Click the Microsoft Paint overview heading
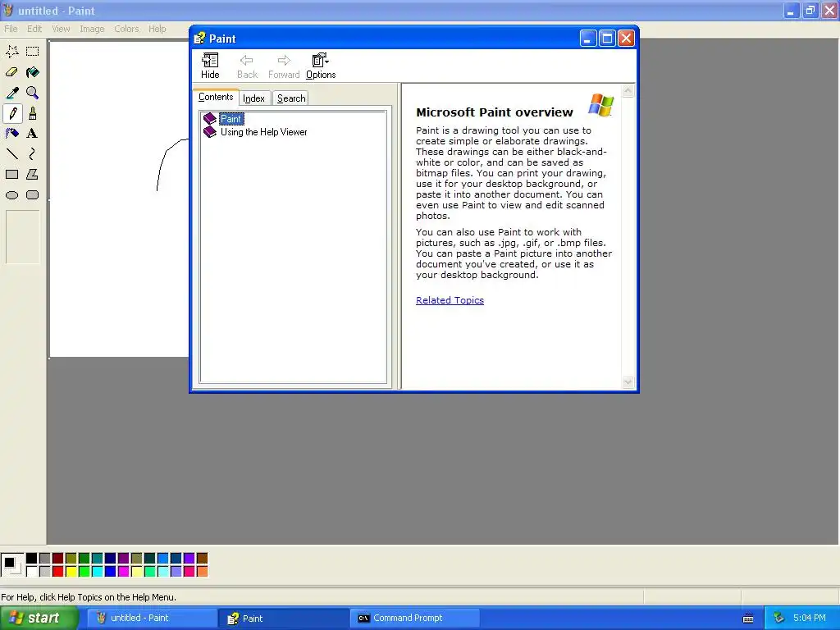Screen dimensions: 840x630 (495, 112)
